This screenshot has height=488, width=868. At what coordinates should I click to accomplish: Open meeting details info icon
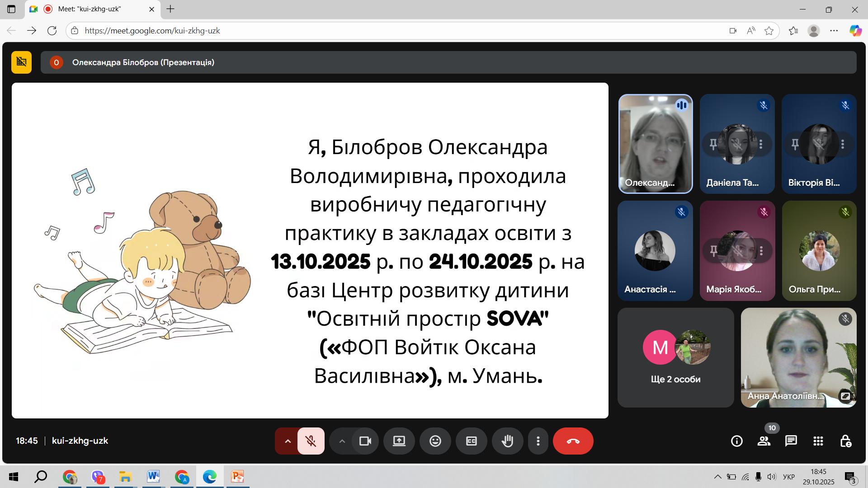(736, 441)
